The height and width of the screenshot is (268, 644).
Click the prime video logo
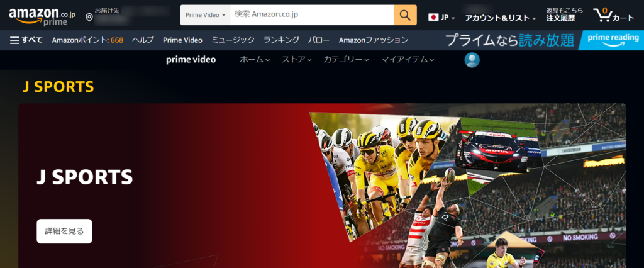point(191,60)
